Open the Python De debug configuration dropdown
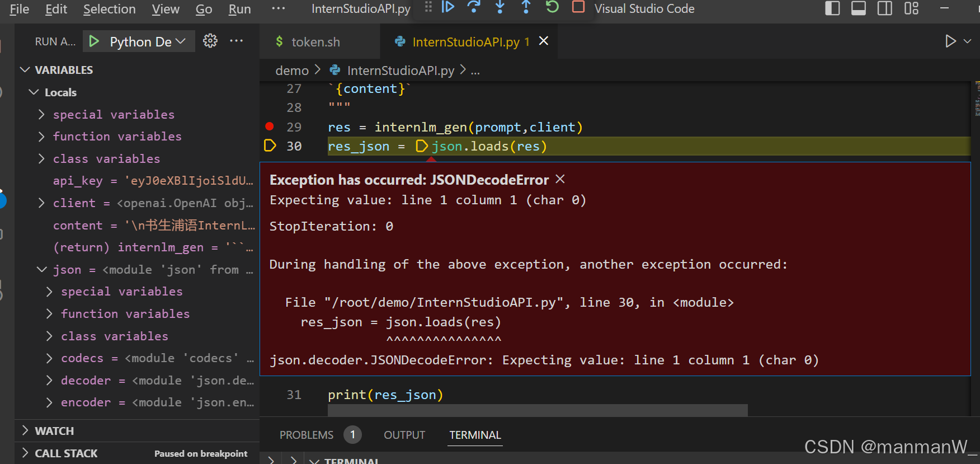Image resolution: width=980 pixels, height=464 pixels. (x=148, y=41)
